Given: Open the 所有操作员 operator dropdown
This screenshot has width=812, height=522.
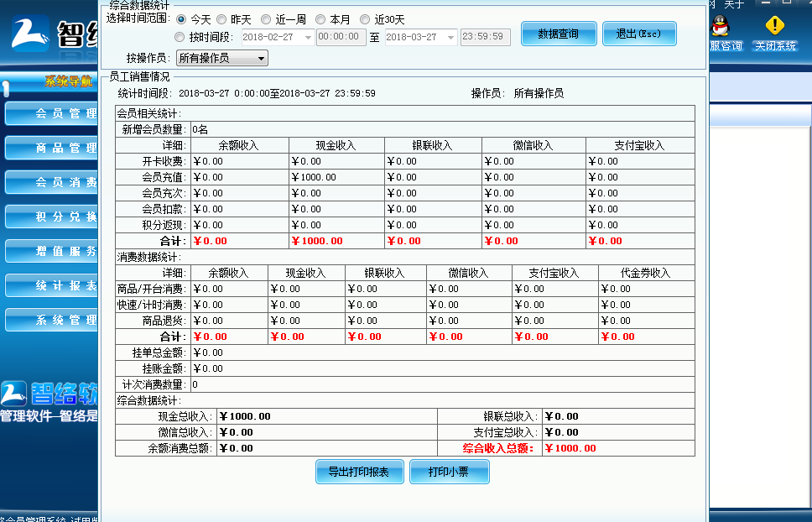Looking at the screenshot, I should 221,57.
